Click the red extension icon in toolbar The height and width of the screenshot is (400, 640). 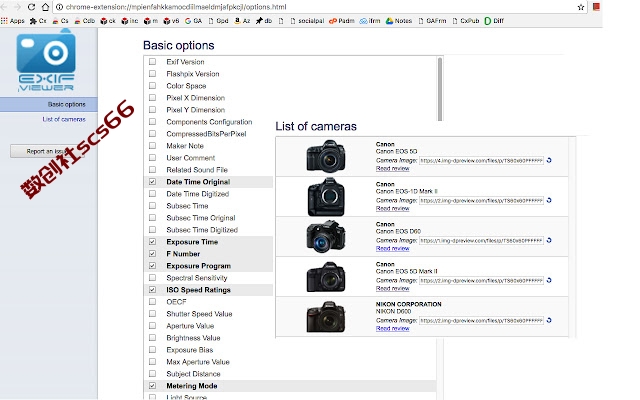596,7
